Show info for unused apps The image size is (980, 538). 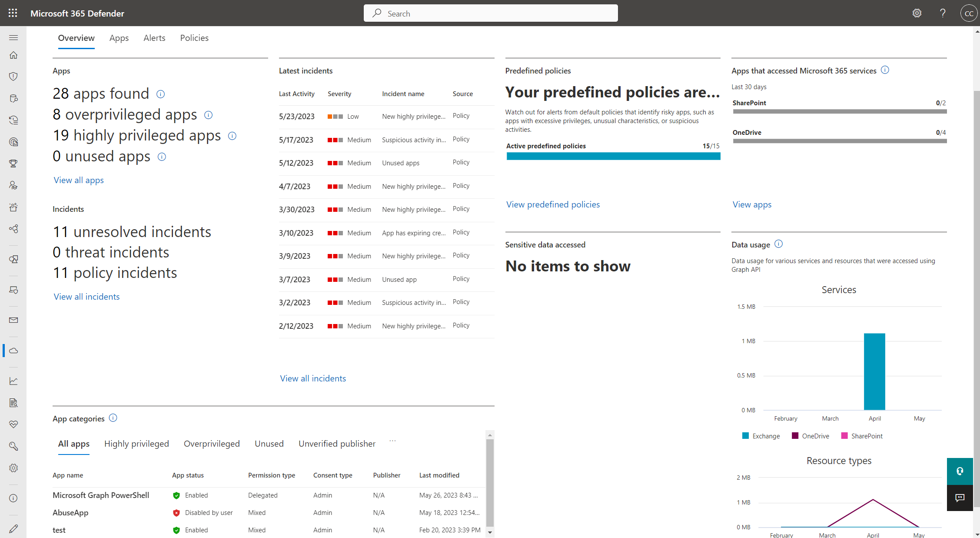[162, 157]
